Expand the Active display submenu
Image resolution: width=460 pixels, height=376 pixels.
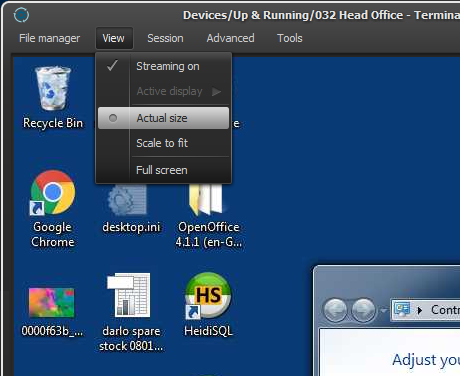[x=164, y=91]
